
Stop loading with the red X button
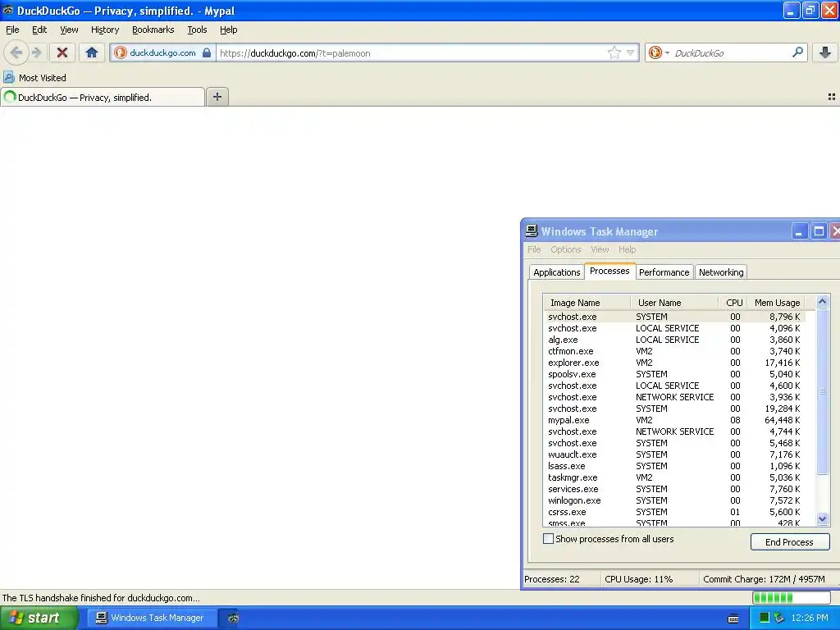[x=62, y=52]
